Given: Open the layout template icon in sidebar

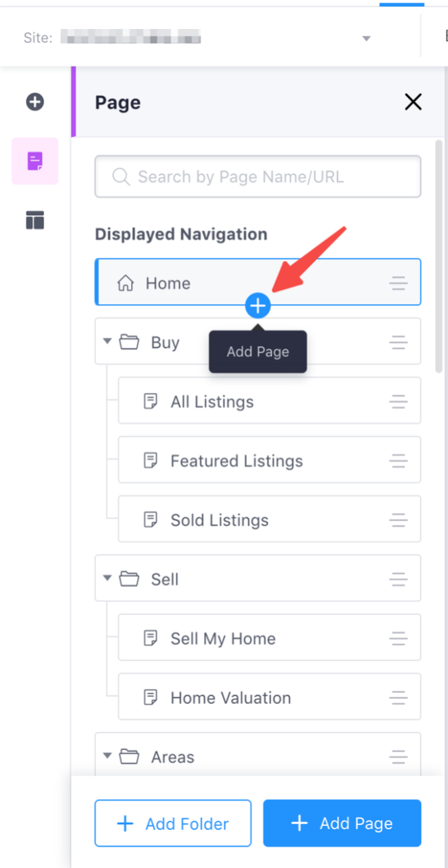Looking at the screenshot, I should pos(35,220).
